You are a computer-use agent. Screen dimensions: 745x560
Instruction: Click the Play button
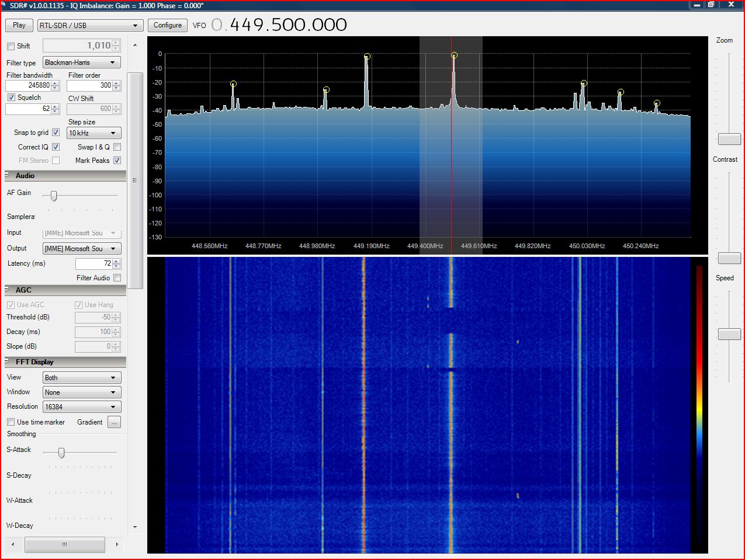pyautogui.click(x=19, y=25)
